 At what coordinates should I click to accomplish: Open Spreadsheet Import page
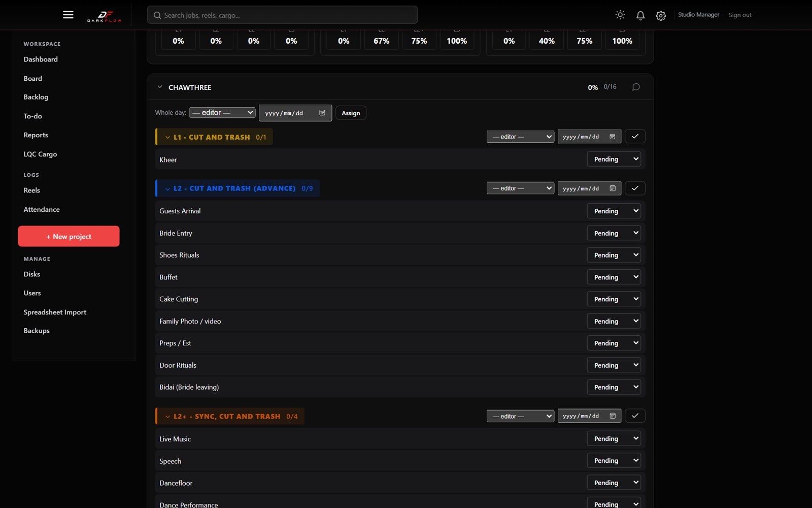pos(55,312)
